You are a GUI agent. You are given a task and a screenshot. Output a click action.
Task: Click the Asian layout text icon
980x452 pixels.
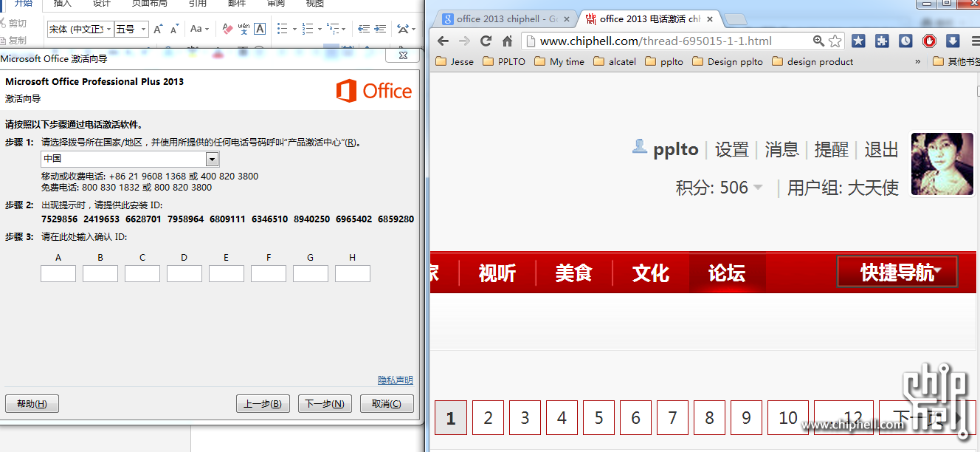(402, 30)
